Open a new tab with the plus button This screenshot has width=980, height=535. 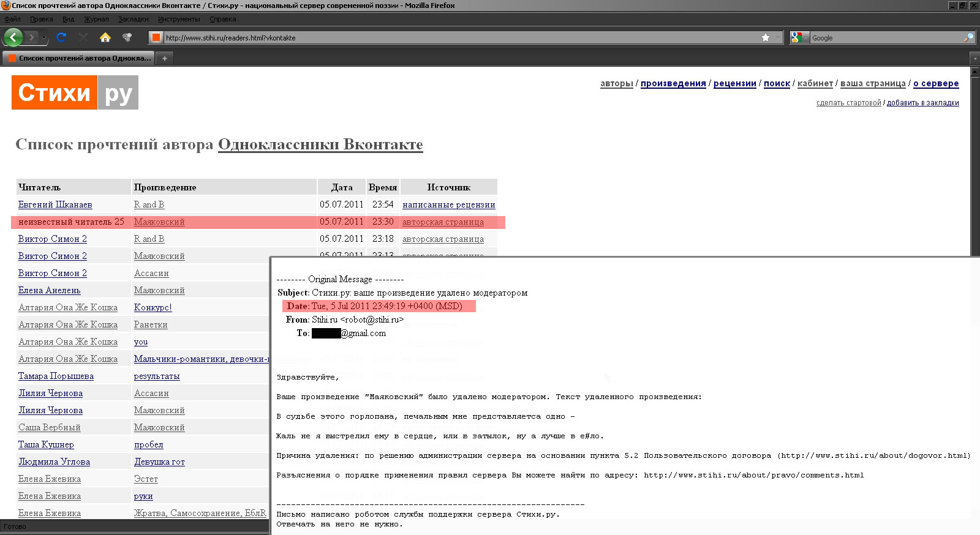[164, 58]
